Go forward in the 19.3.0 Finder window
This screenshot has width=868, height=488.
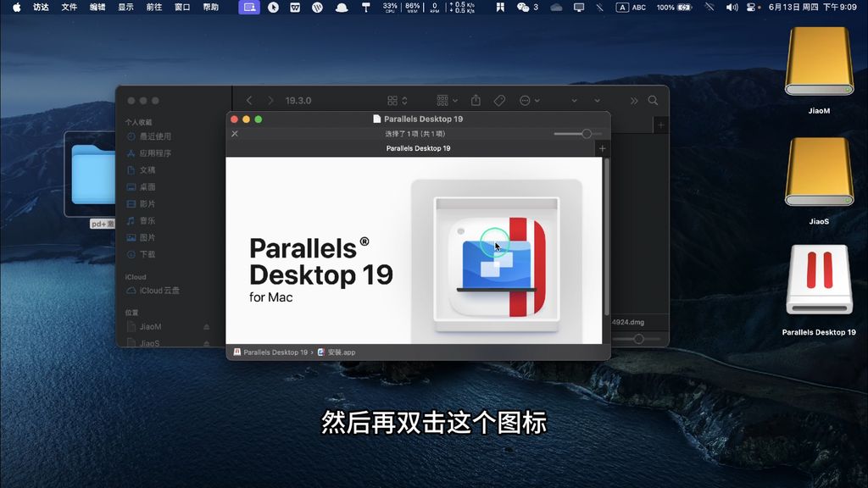point(270,100)
